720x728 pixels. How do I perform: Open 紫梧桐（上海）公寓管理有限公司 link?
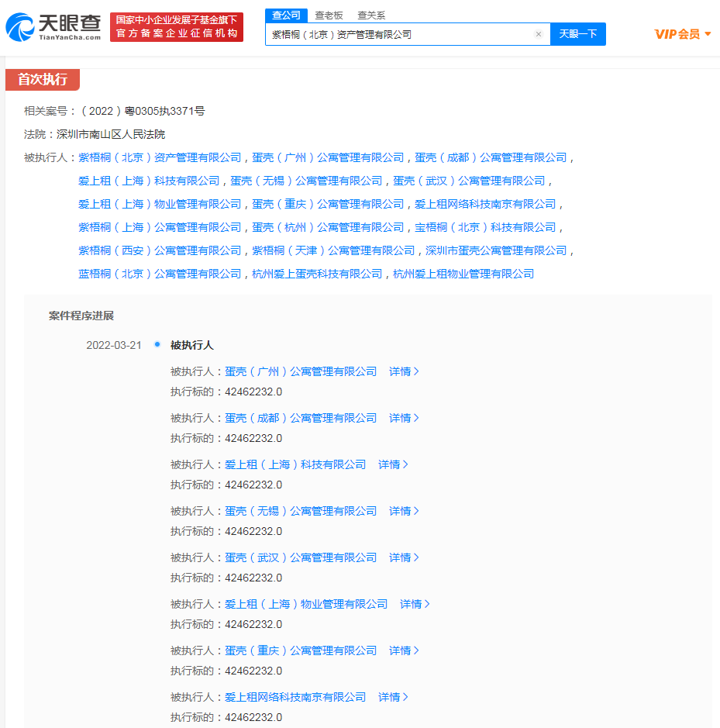(x=160, y=227)
